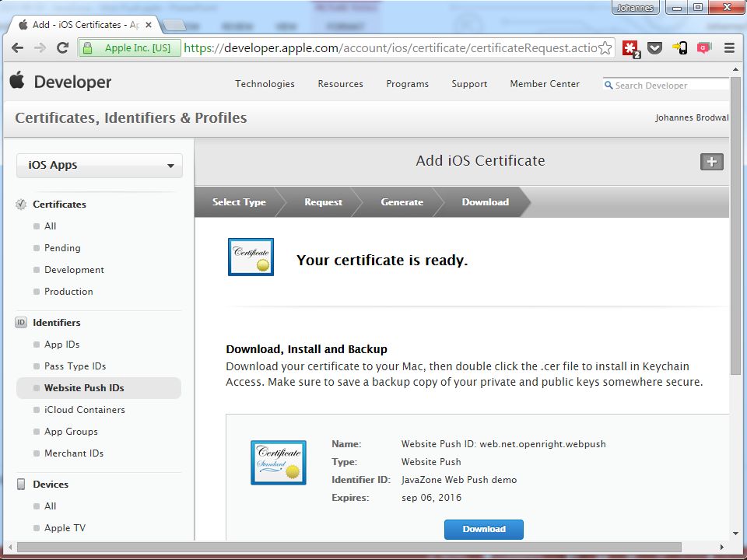This screenshot has height=560, width=747.
Task: Click the Johannes profile button
Action: click(635, 8)
